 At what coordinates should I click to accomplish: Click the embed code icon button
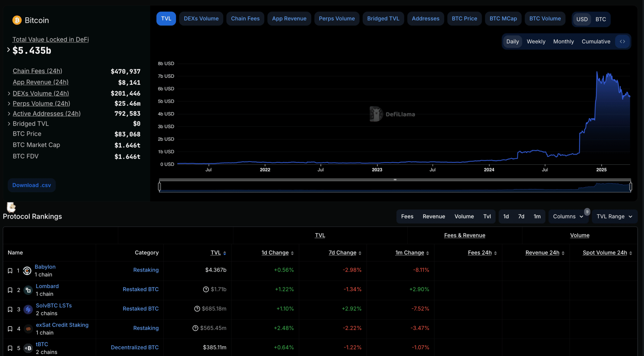pos(622,42)
